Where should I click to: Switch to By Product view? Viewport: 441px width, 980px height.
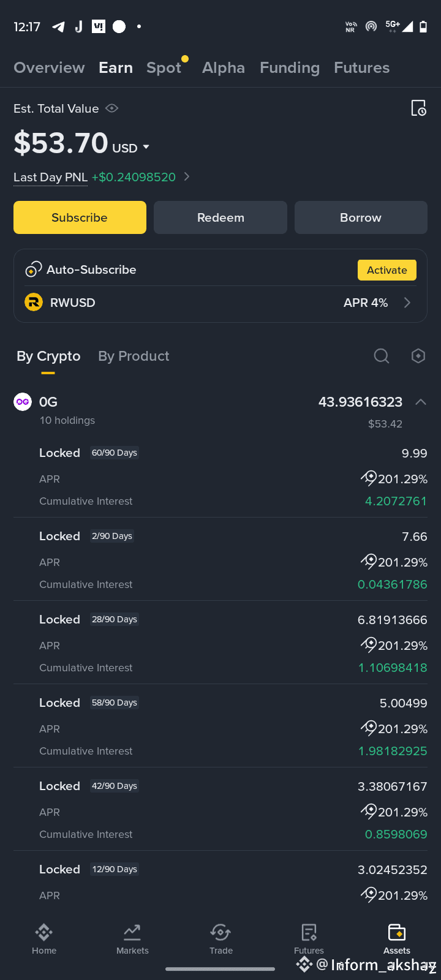pyautogui.click(x=134, y=356)
